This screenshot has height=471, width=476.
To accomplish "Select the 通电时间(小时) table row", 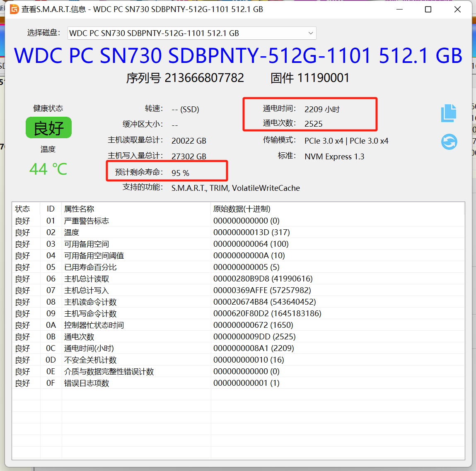I will pyautogui.click(x=238, y=348).
